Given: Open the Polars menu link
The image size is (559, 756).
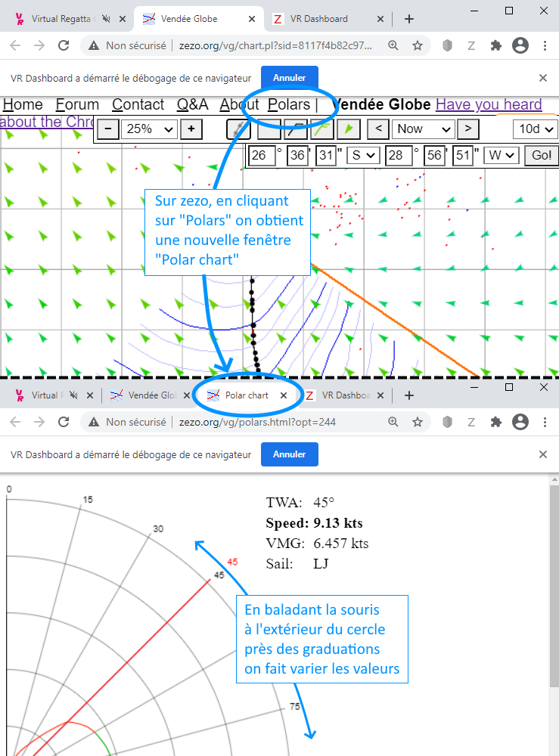Looking at the screenshot, I should click(x=289, y=105).
